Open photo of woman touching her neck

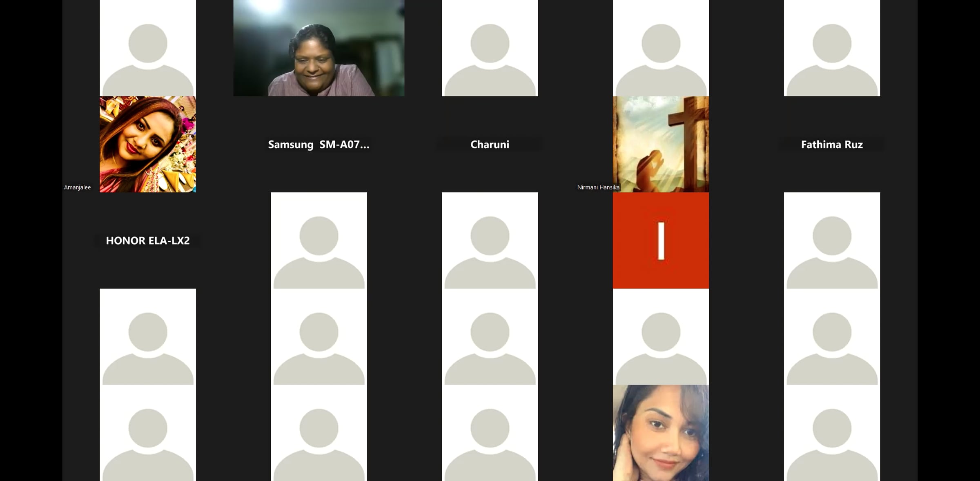[661, 433]
